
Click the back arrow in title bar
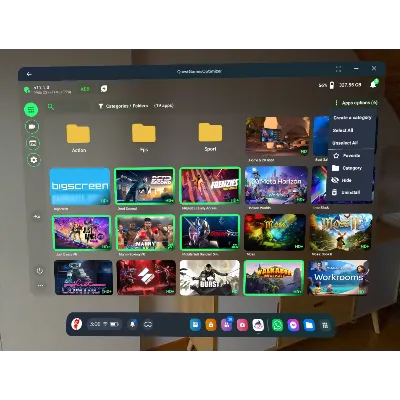tap(29, 74)
